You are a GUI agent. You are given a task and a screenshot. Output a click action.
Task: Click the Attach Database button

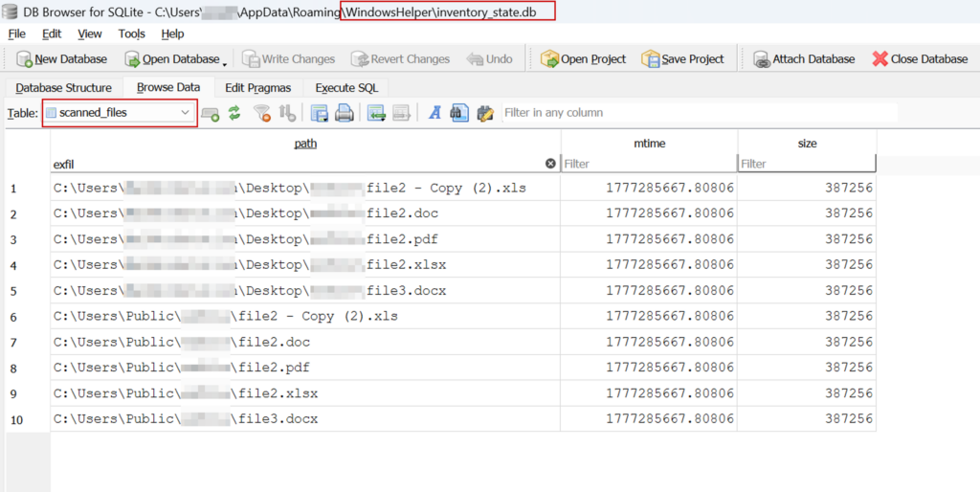(x=804, y=59)
